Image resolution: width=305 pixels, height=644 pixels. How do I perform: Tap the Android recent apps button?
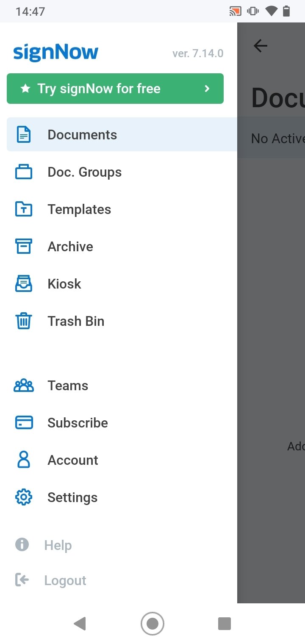[x=224, y=624]
